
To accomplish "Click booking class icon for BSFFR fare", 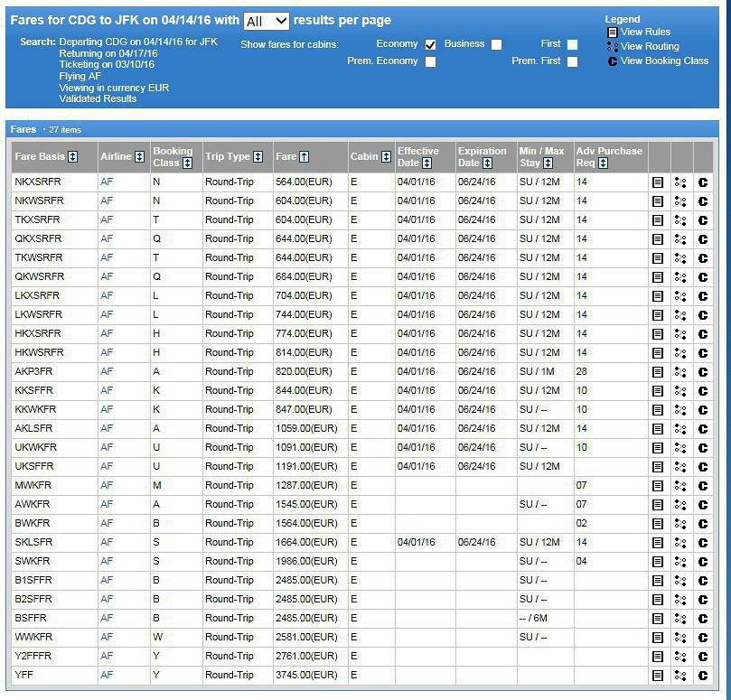I will (703, 619).
